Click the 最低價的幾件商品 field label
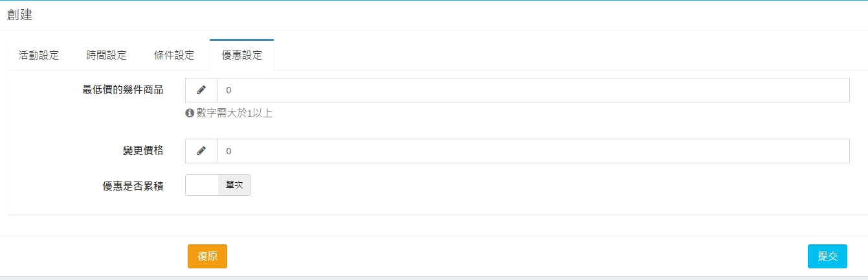The height and width of the screenshot is (280, 868). [x=122, y=89]
